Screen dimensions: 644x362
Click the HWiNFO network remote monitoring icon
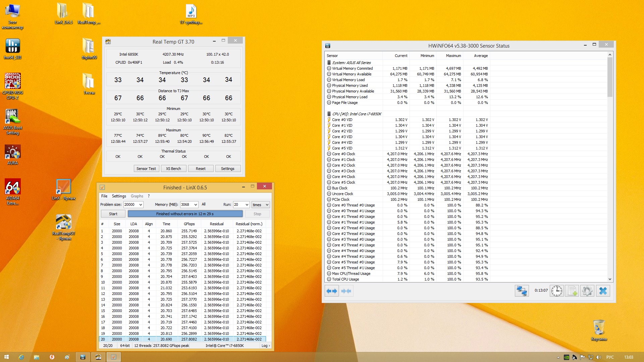[x=522, y=291]
